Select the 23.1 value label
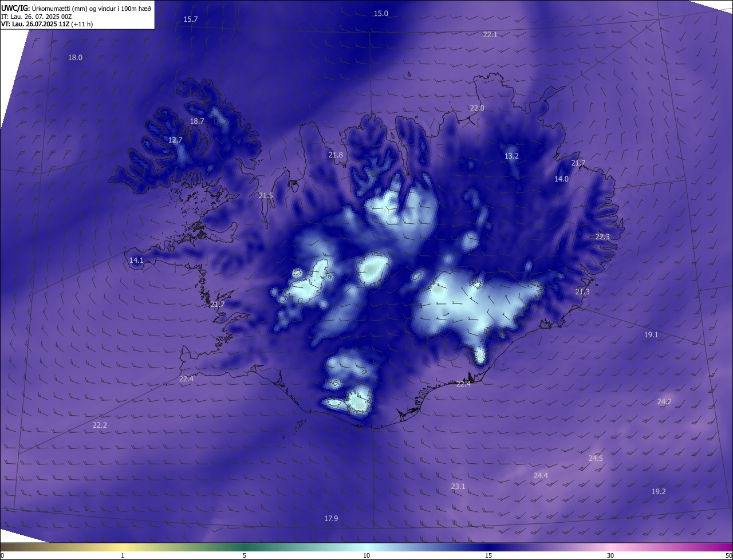 (x=458, y=487)
